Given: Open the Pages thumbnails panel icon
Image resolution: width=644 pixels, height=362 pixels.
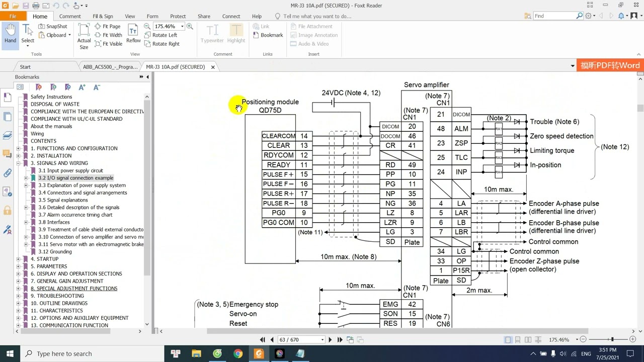Looking at the screenshot, I should [x=7, y=117].
